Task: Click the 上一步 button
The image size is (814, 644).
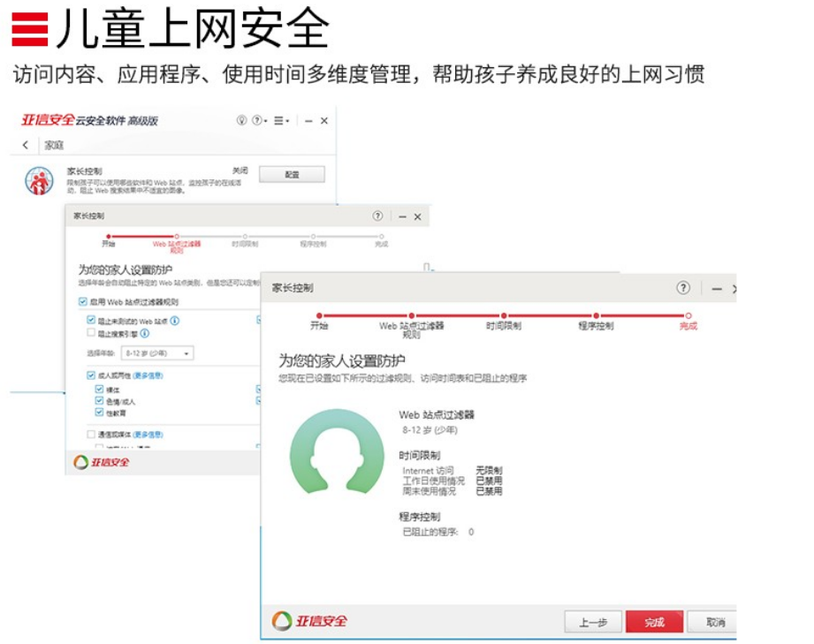Action: (593, 622)
